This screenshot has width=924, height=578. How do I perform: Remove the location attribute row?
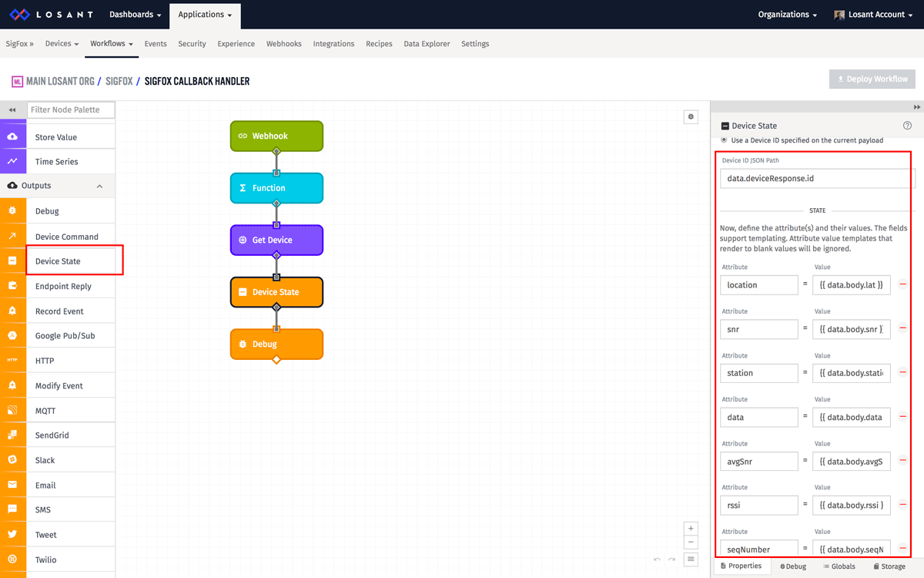click(x=902, y=284)
